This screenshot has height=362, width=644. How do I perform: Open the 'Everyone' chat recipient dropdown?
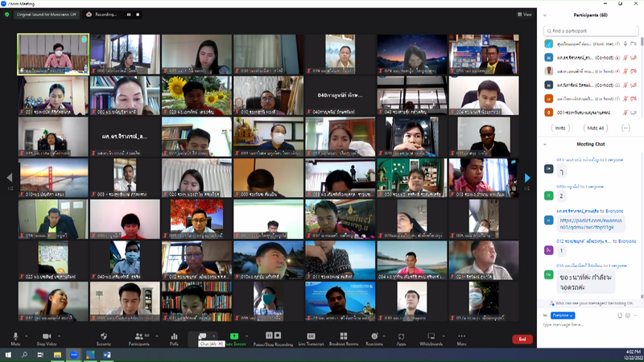[560, 315]
